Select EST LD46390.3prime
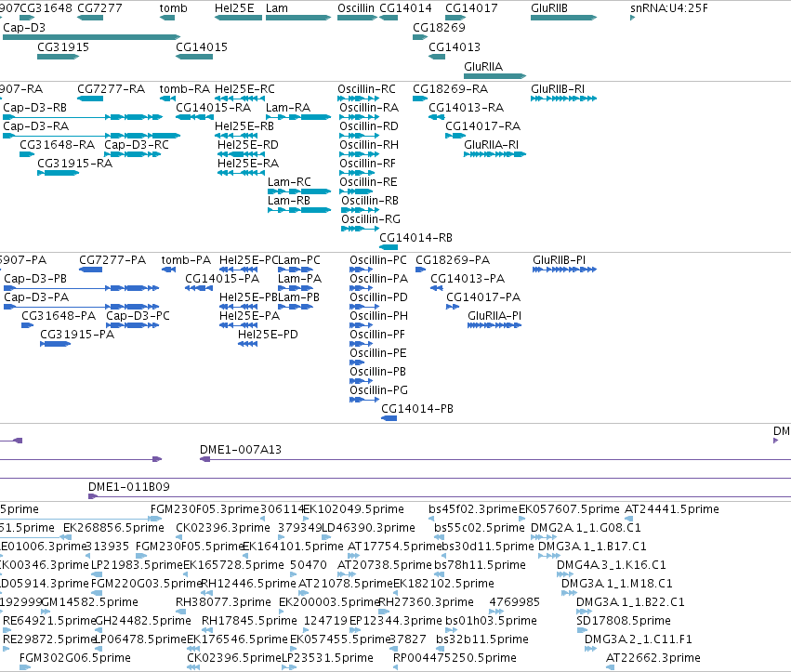 point(369,528)
